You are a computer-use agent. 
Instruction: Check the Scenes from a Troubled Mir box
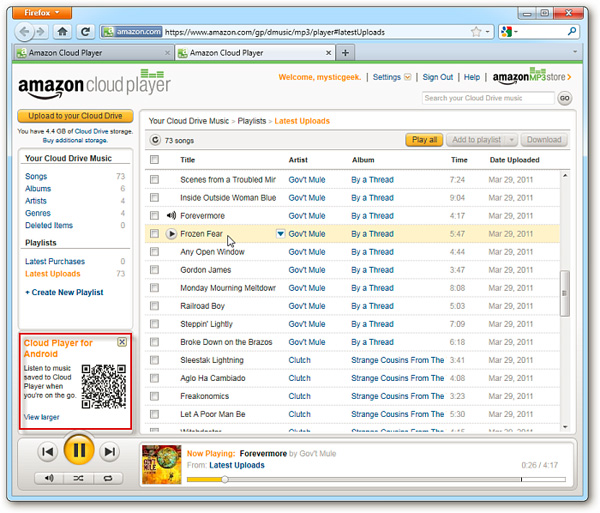154,179
